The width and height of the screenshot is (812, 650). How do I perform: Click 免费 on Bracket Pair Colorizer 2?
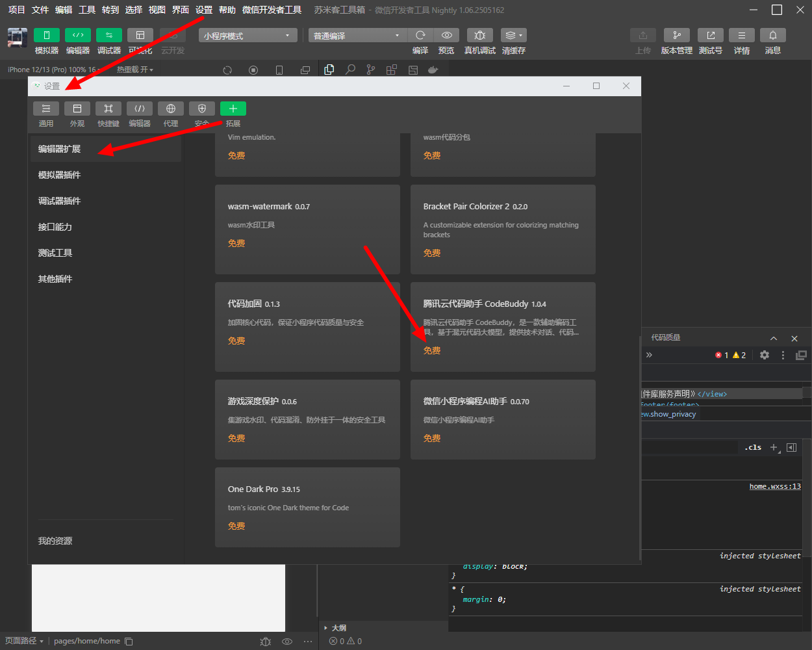click(432, 253)
